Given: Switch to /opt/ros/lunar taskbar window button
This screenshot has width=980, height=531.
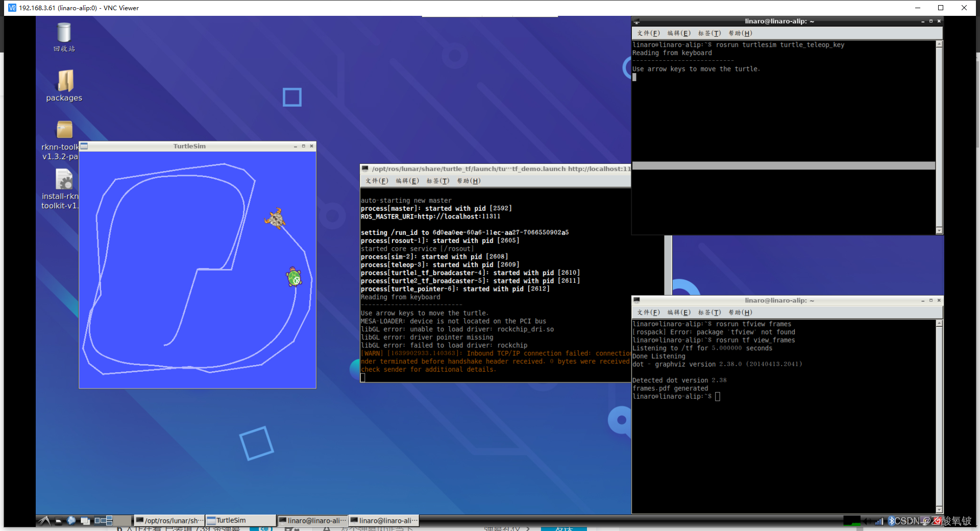Looking at the screenshot, I should (x=169, y=520).
